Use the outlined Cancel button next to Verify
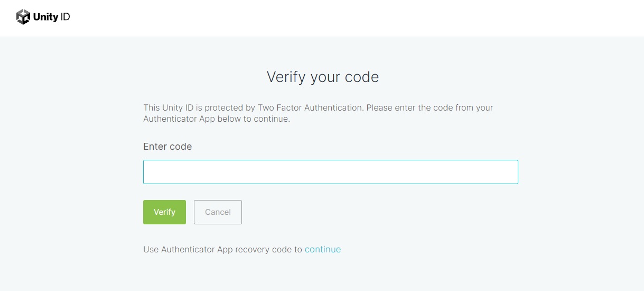644x291 pixels. pyautogui.click(x=218, y=212)
